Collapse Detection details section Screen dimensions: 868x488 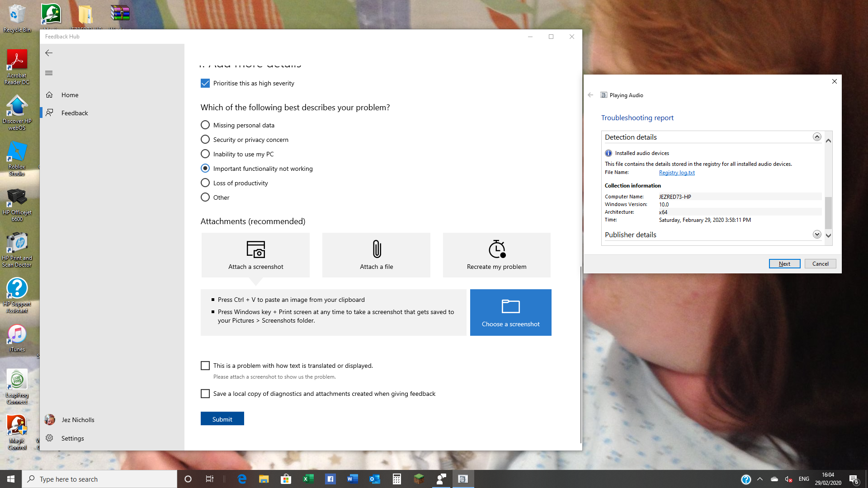[816, 137]
